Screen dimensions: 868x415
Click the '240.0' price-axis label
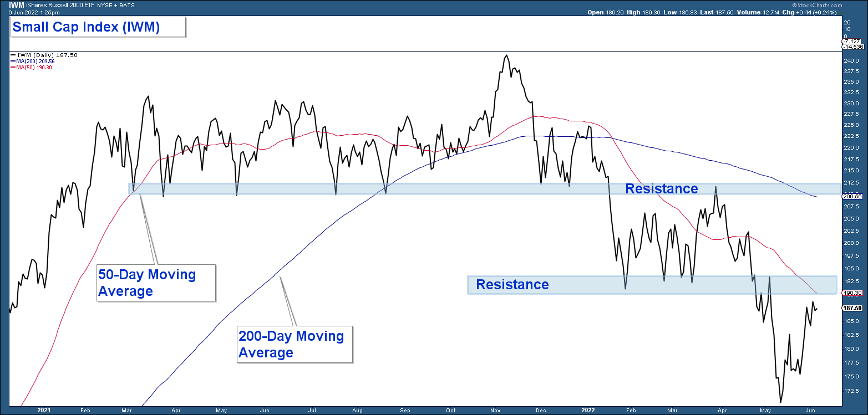pos(851,61)
